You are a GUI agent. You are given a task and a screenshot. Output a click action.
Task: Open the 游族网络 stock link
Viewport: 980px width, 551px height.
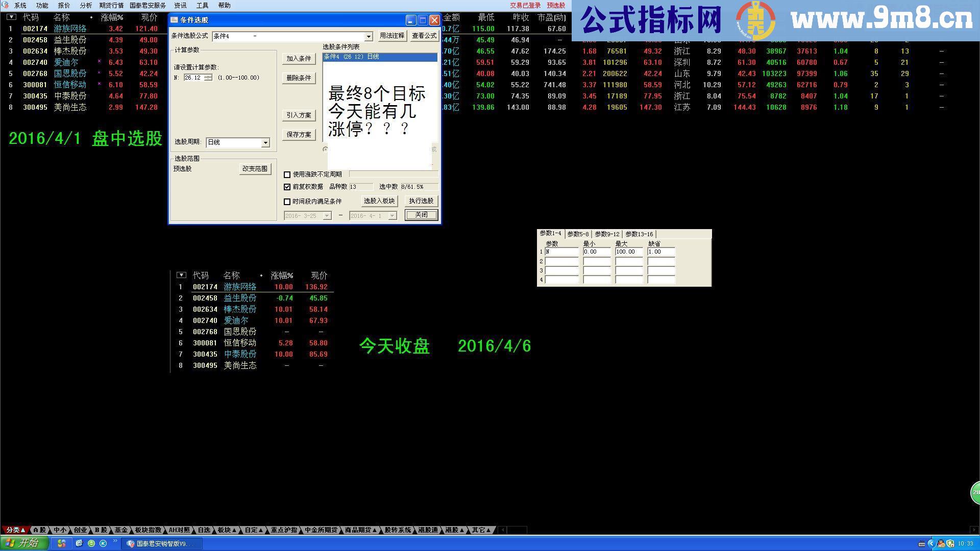[x=69, y=29]
